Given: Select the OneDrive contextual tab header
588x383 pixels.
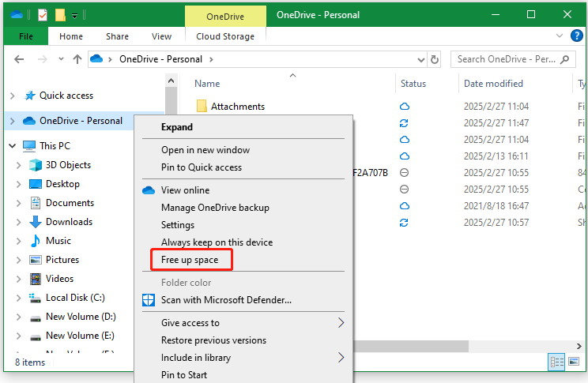Looking at the screenshot, I should click(x=225, y=17).
